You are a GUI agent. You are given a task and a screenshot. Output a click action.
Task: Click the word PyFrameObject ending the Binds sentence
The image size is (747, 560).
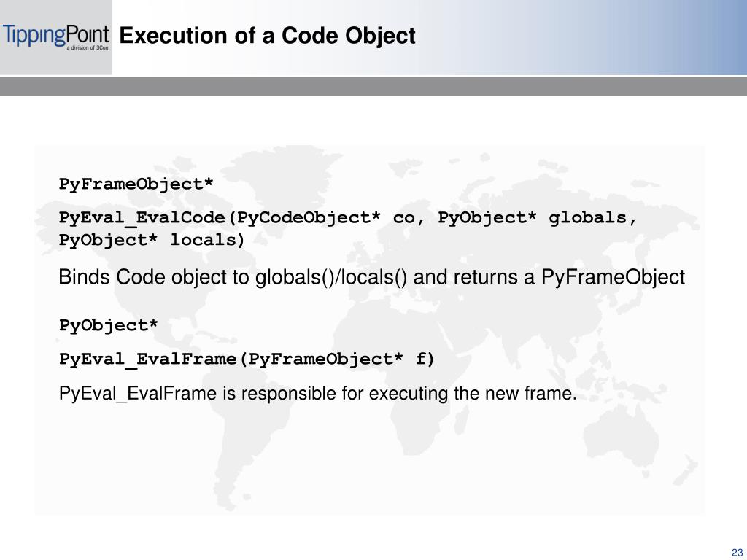pyautogui.click(x=613, y=278)
